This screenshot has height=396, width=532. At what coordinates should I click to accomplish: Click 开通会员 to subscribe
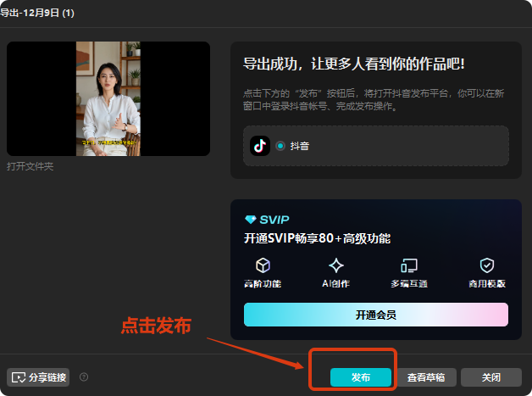tap(376, 315)
